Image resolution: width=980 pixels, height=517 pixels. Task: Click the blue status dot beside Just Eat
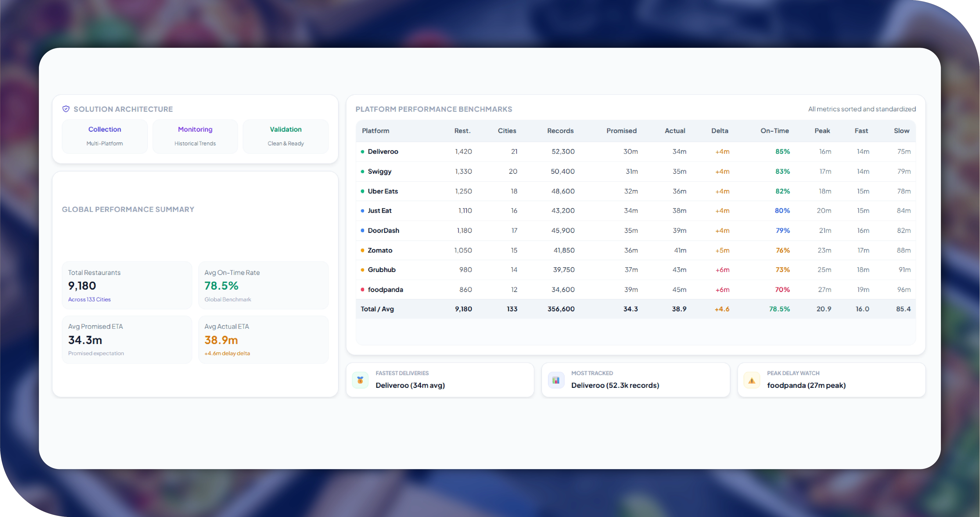(x=362, y=211)
